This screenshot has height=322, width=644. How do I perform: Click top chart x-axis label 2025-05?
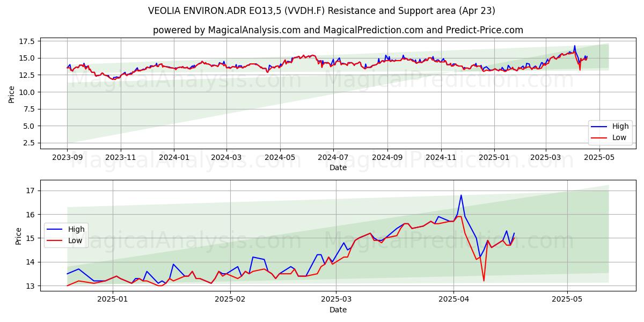[599, 158]
